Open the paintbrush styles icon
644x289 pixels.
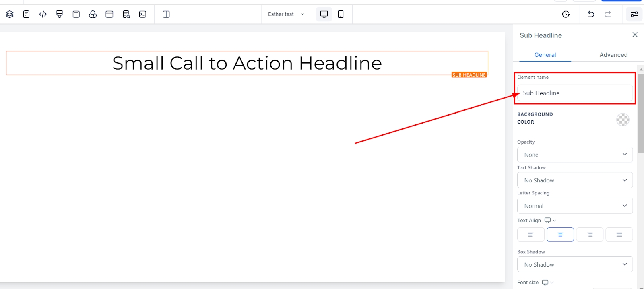60,14
